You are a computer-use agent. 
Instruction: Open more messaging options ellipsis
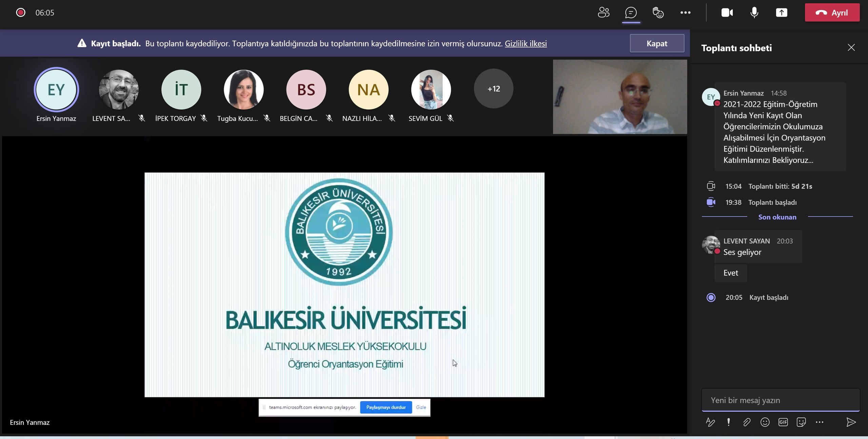click(x=820, y=422)
